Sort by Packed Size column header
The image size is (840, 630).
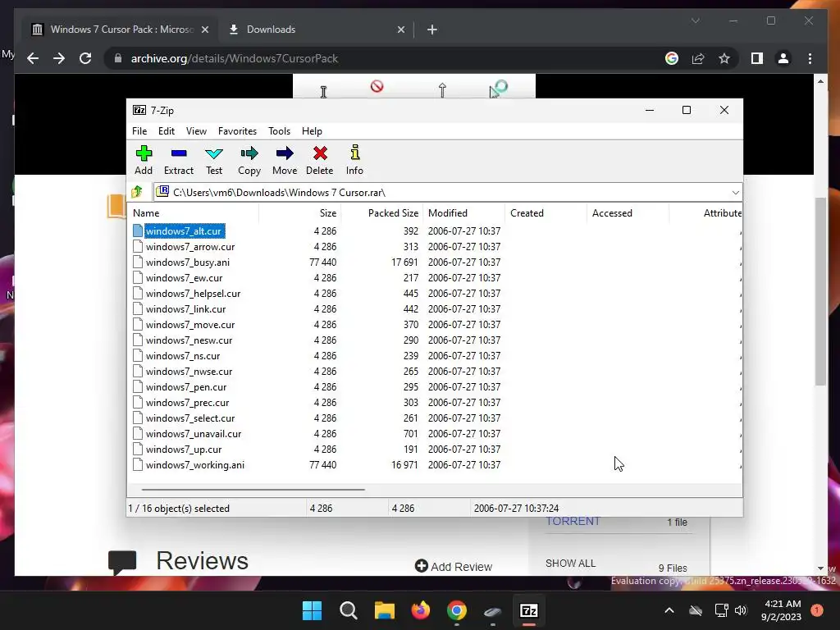(382, 213)
